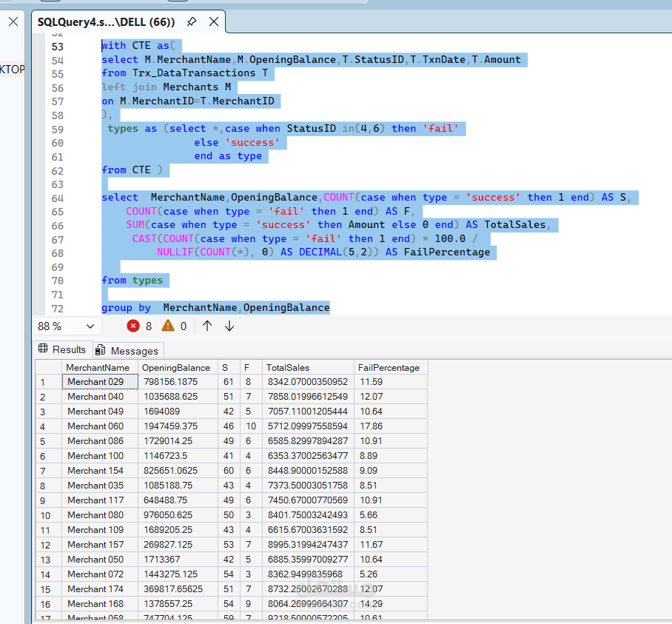Click 'FailPercentage' alias on line 68
672x624 pixels.
point(446,252)
